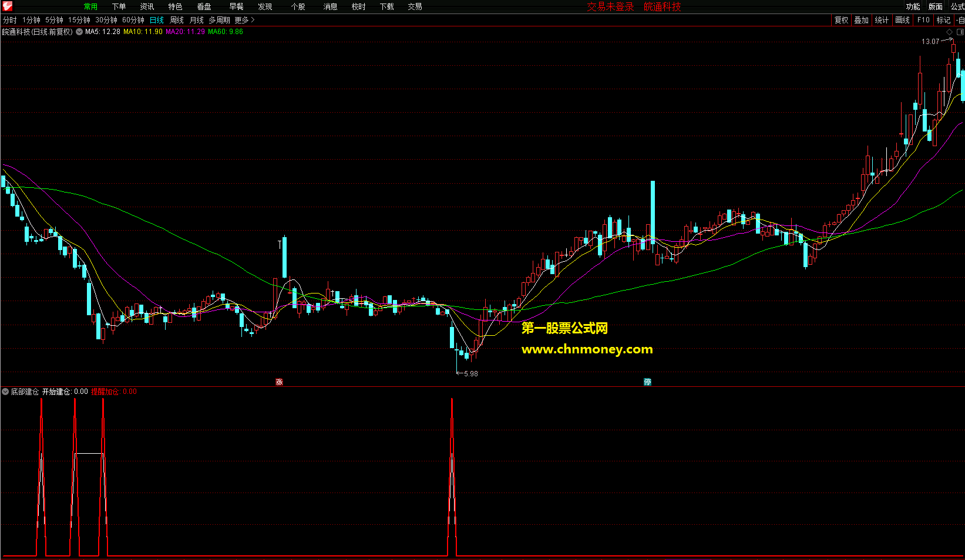Screen dimensions: 965x560
Task: Switch to 15分钟 period
Action: click(x=79, y=20)
